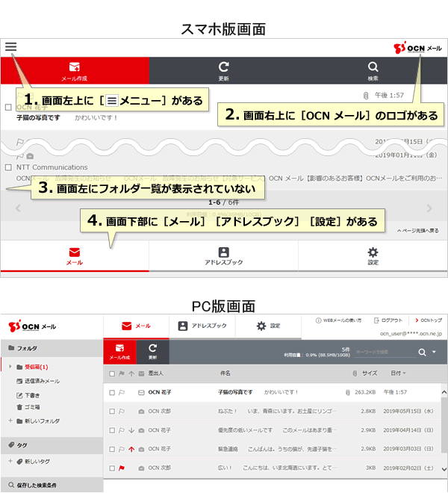This screenshot has width=448, height=493.
Task: Sort by attachment clip column header
Action: tap(355, 373)
